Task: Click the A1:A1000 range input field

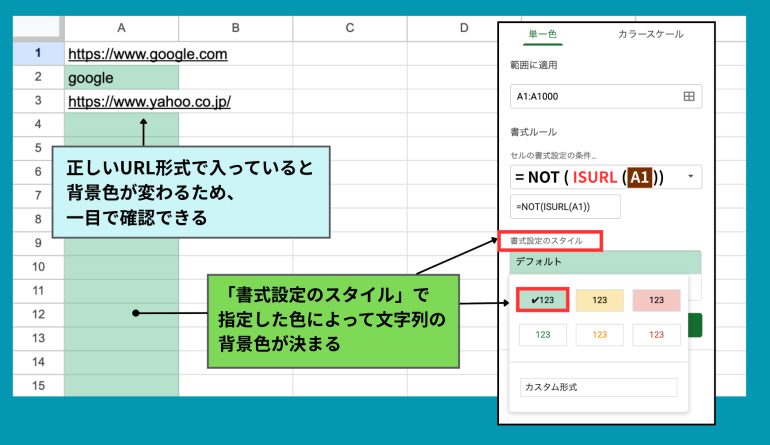Action: 605,96
